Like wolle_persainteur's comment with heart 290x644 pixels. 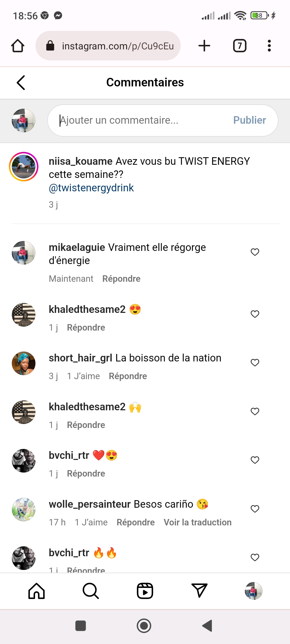(255, 509)
